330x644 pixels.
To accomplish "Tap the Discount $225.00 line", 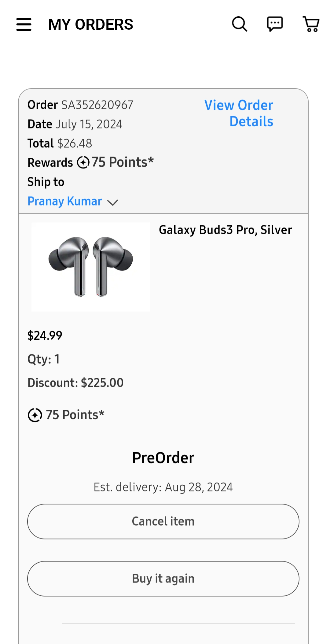I will 75,383.
